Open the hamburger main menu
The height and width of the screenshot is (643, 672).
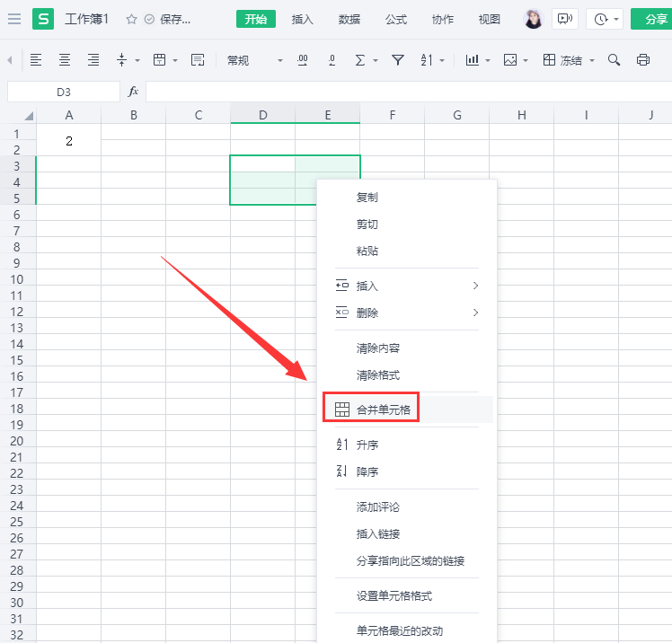(14, 19)
